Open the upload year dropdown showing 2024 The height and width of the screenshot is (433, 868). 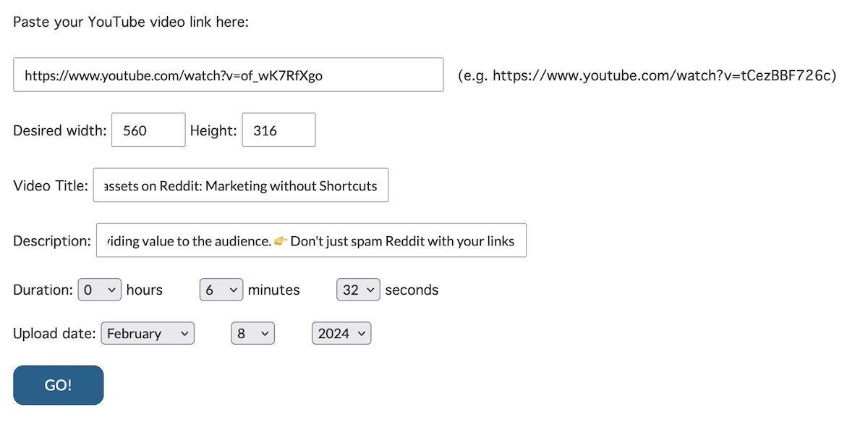point(341,333)
